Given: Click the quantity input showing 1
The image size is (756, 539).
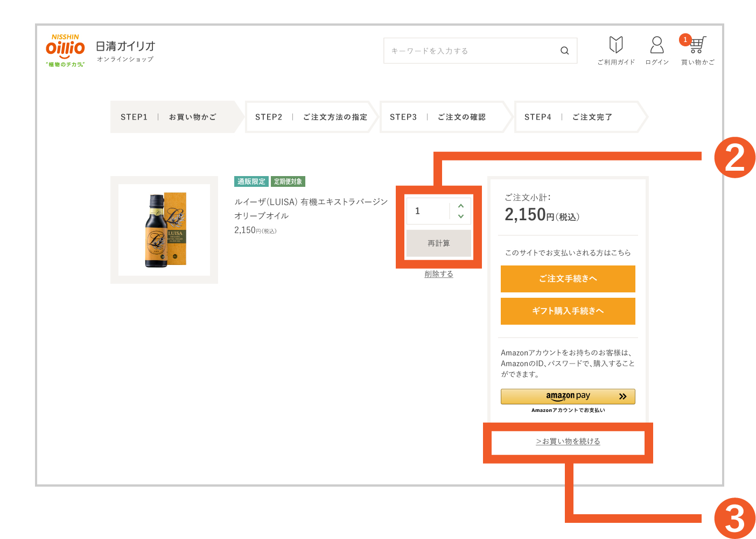Looking at the screenshot, I should 429,211.
